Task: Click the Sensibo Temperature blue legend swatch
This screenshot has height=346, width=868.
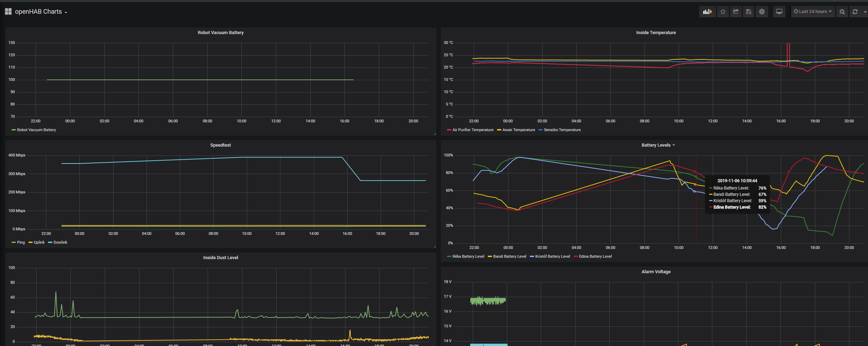Action: tap(540, 130)
